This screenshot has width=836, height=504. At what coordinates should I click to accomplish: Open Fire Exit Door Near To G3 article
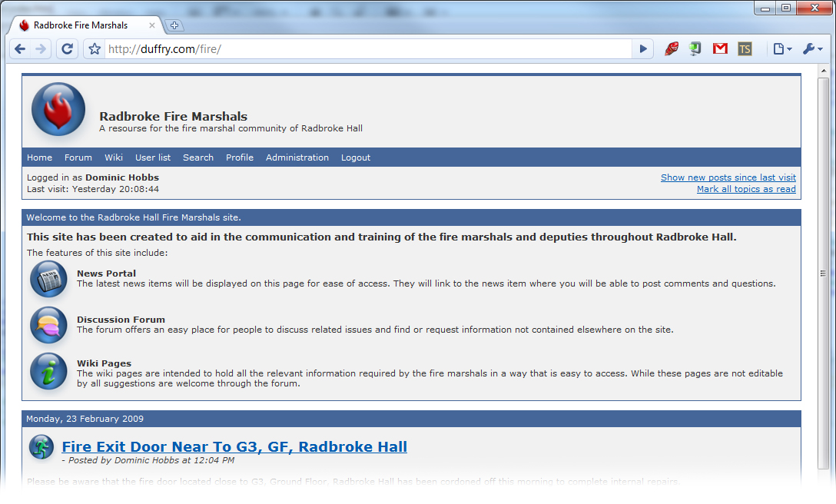[x=234, y=447]
